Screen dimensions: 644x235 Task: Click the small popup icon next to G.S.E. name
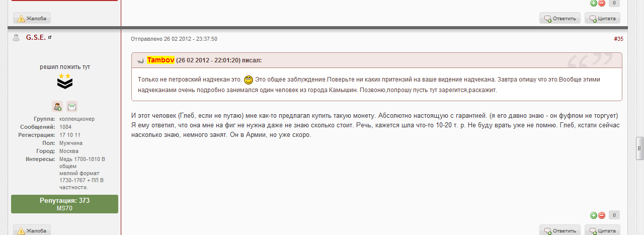tap(50, 38)
